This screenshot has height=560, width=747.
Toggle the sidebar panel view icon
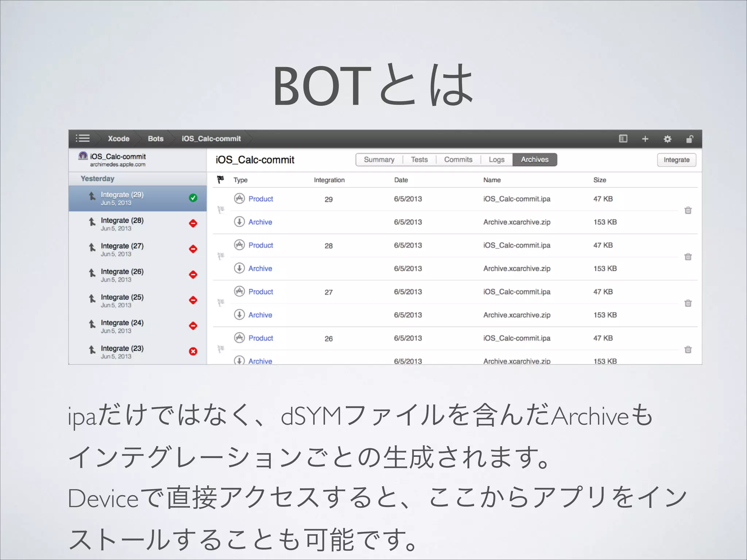point(623,139)
